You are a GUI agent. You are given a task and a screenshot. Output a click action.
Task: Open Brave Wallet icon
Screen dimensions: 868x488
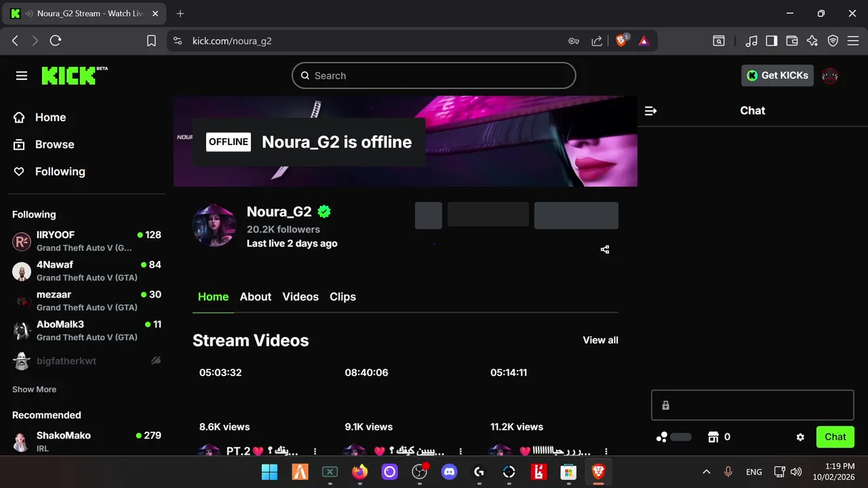791,41
